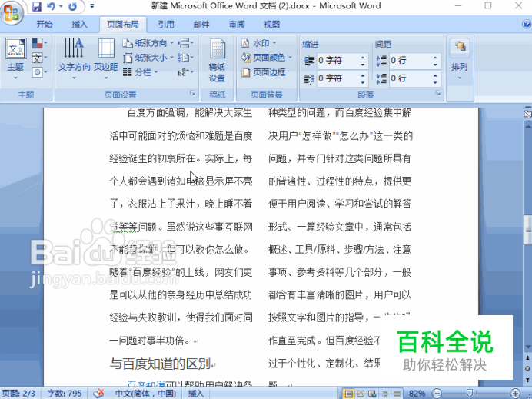The width and height of the screenshot is (532, 399).
Task: Select the 页面布局 tab
Action: (123, 24)
